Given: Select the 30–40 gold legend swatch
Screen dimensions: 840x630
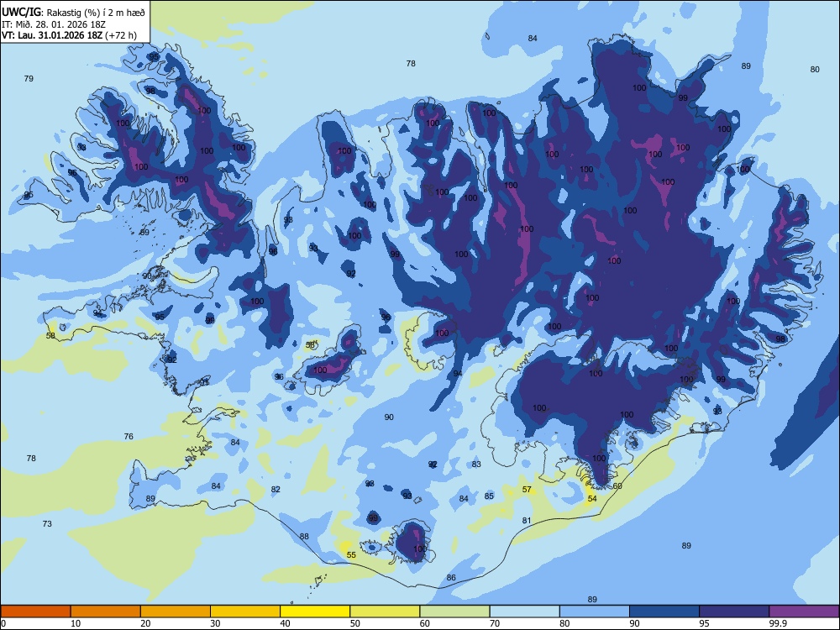Looking at the screenshot, I should coord(245,612).
